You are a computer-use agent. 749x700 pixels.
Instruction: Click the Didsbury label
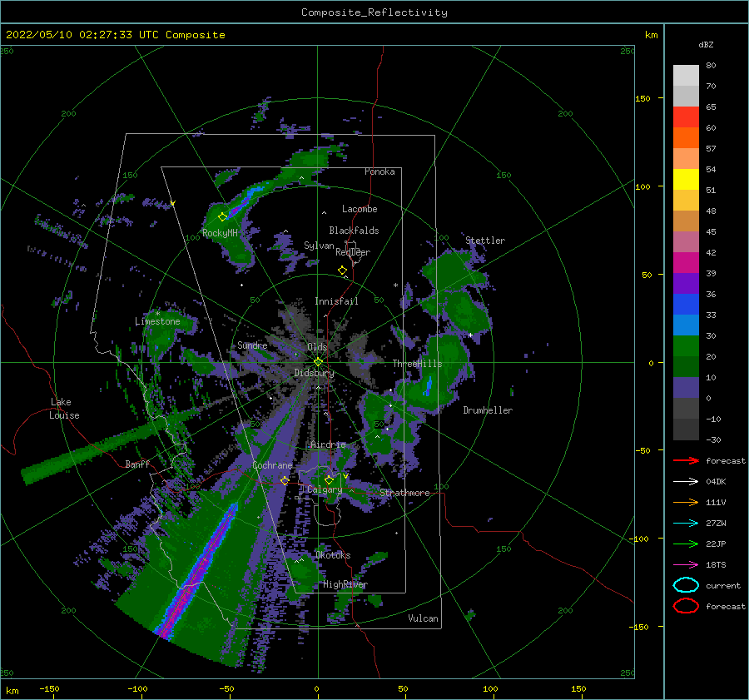point(314,373)
